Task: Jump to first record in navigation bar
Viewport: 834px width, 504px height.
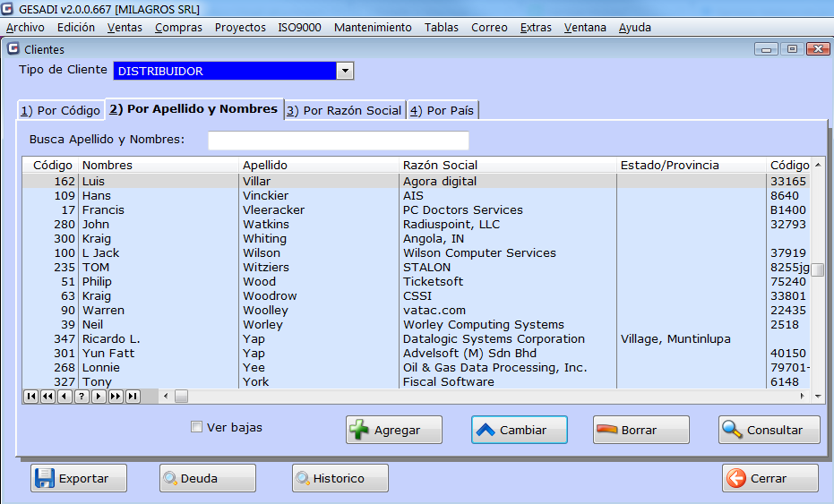Action: pos(30,397)
